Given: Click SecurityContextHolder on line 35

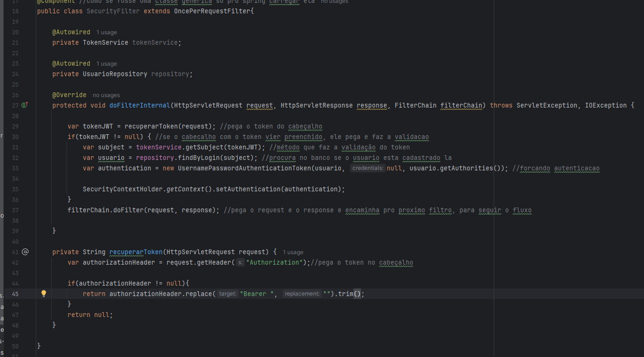Looking at the screenshot, I should (123, 189).
